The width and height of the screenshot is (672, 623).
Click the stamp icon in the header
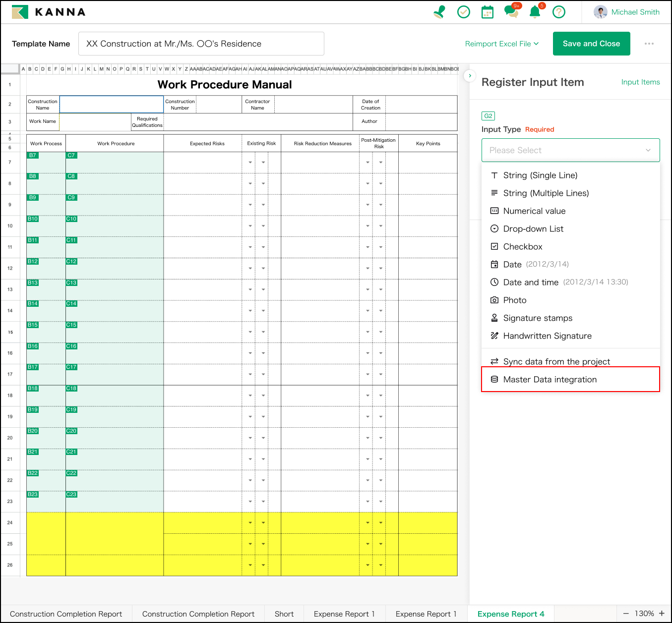[439, 12]
